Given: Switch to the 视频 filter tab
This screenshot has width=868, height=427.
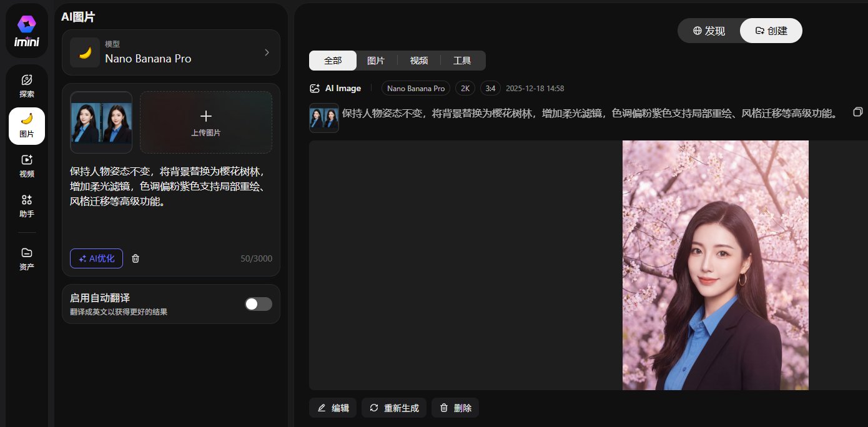Looking at the screenshot, I should 419,61.
